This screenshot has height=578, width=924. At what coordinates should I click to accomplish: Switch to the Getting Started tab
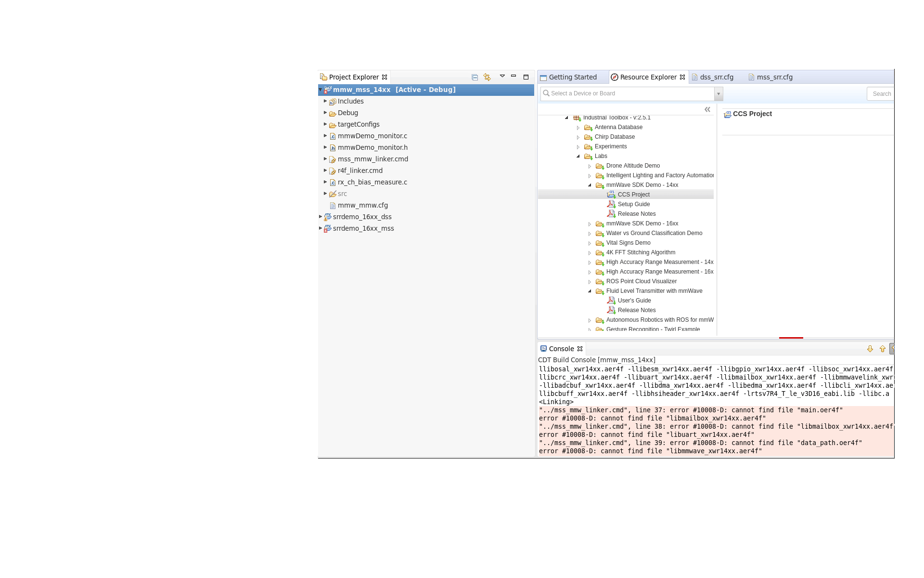[x=572, y=77]
